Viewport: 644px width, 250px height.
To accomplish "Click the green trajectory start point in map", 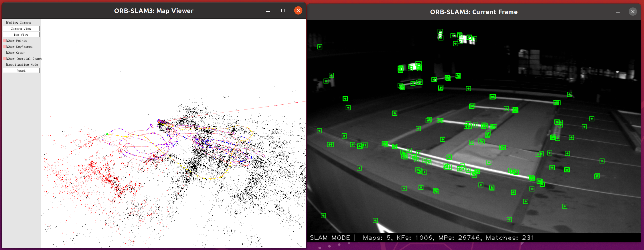I will (107, 134).
